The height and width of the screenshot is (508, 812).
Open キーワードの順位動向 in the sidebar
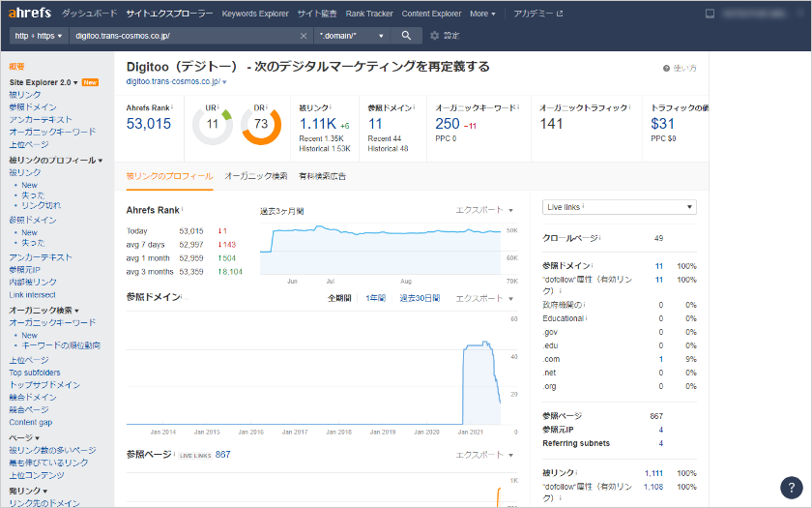coord(61,345)
